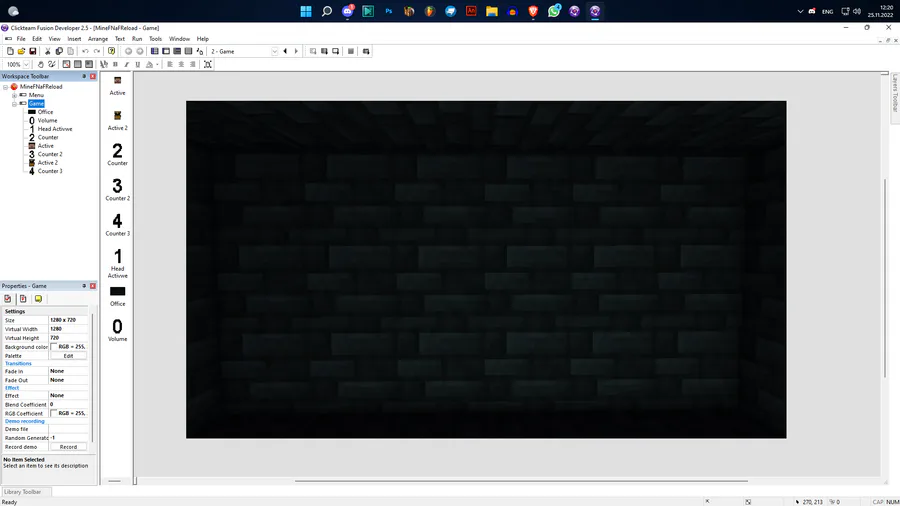Click the Redo arrow icon
Screen dimensions: 900x506
[x=96, y=51]
